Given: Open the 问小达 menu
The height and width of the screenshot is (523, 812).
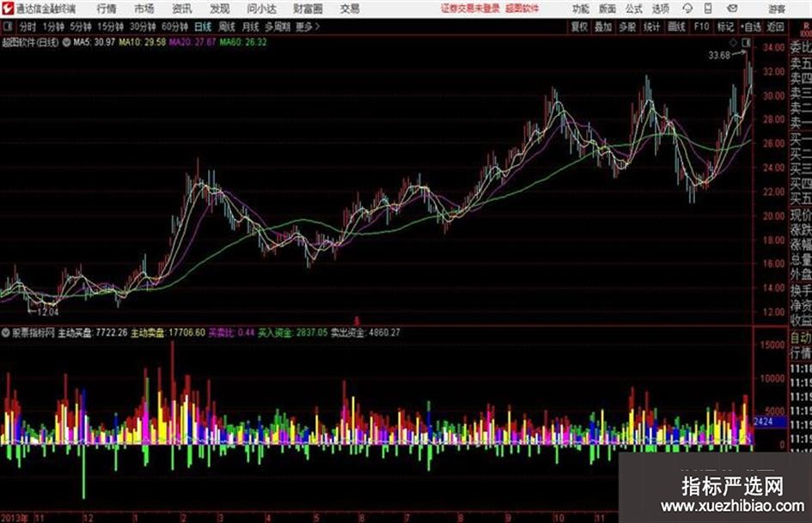Looking at the screenshot, I should pyautogui.click(x=261, y=9).
